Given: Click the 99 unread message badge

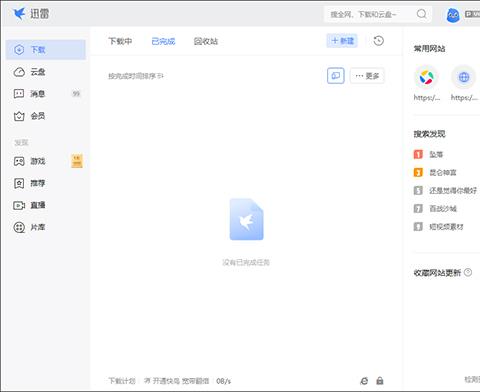Looking at the screenshot, I should [76, 94].
